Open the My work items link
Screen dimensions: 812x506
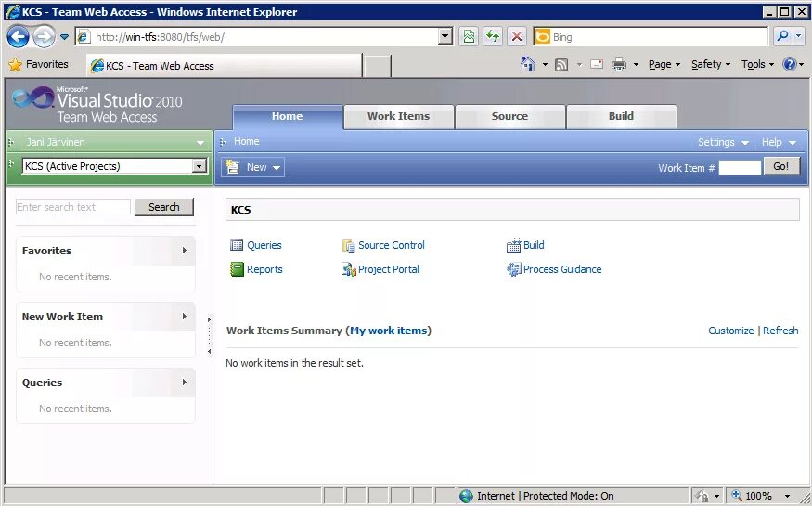pyautogui.click(x=389, y=331)
